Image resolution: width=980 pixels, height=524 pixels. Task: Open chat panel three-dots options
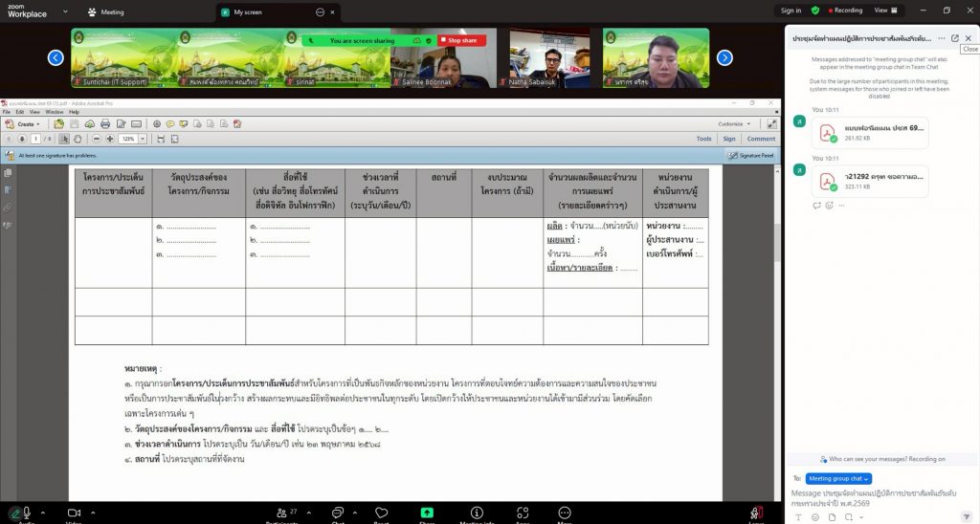click(942, 38)
